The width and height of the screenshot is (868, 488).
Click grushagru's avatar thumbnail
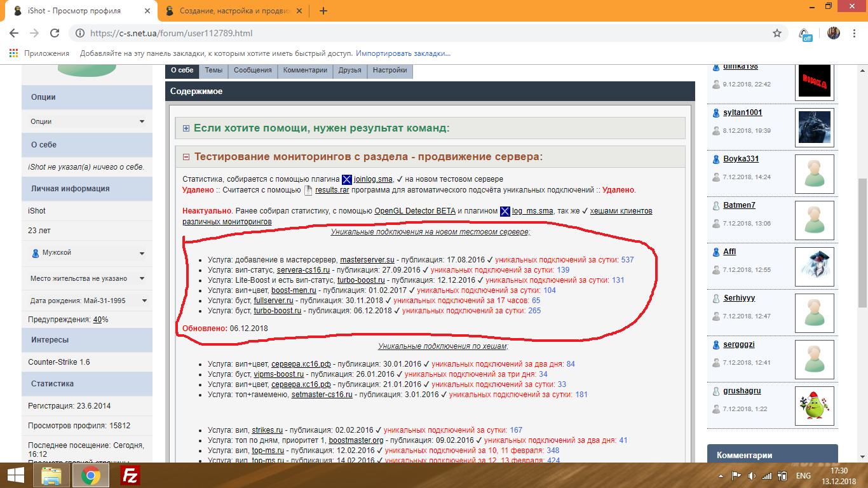(x=815, y=406)
